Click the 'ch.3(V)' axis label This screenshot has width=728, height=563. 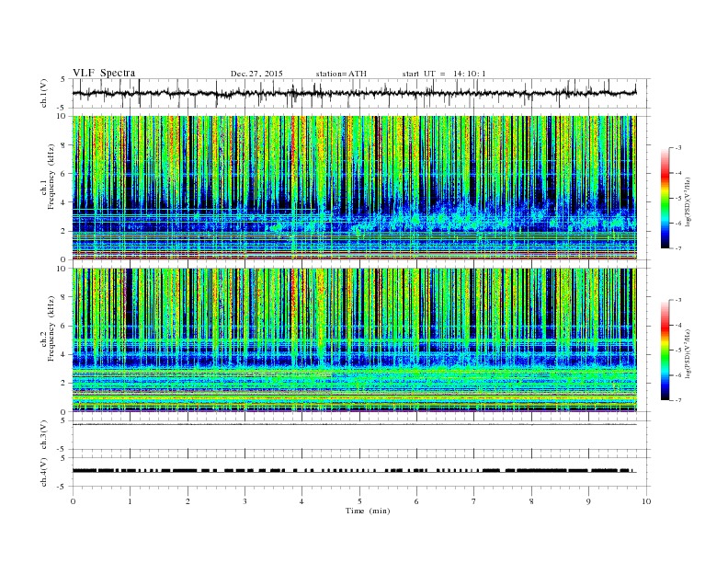(x=44, y=435)
